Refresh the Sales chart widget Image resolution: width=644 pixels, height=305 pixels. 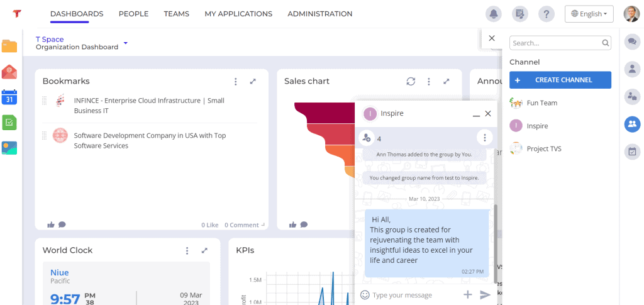pyautogui.click(x=411, y=81)
